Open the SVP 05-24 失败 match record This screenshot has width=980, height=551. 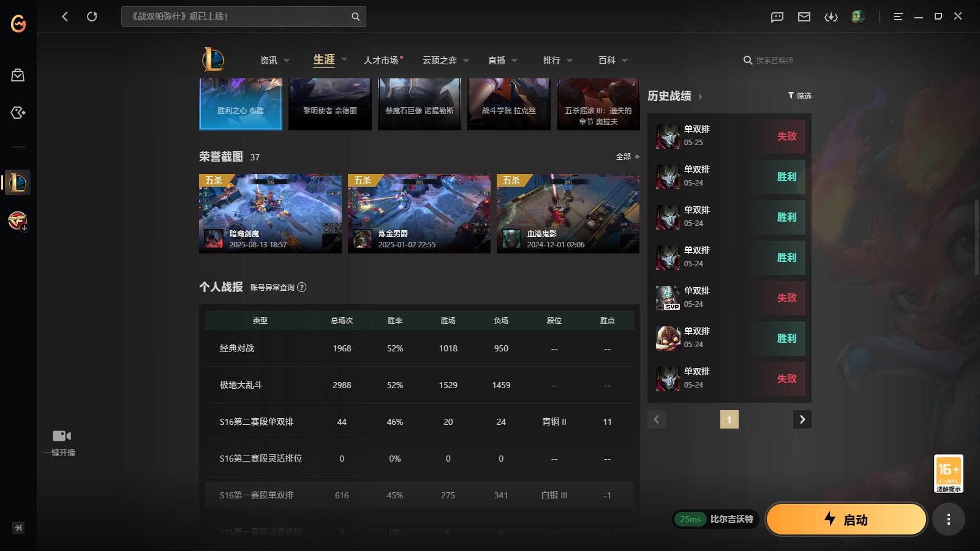pos(729,298)
